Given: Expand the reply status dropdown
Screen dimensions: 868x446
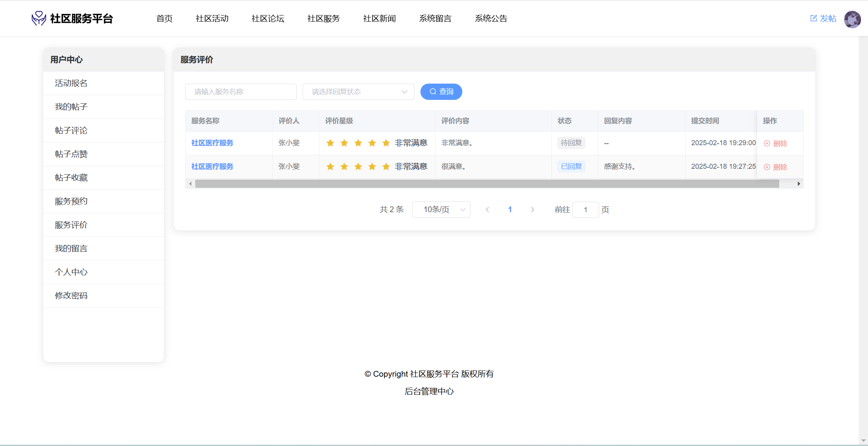Looking at the screenshot, I should (358, 92).
